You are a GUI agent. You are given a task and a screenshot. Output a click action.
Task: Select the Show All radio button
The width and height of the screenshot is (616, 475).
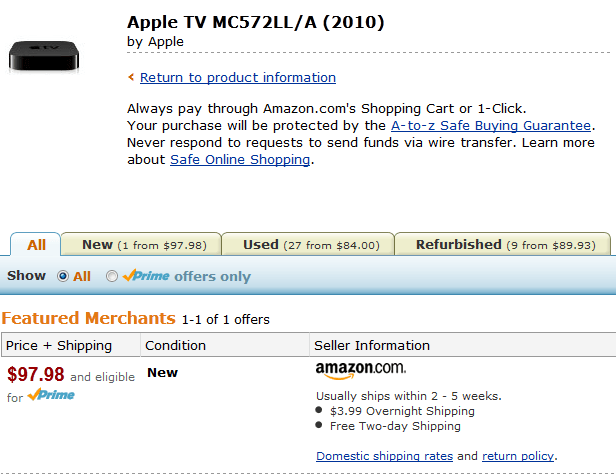(x=62, y=276)
